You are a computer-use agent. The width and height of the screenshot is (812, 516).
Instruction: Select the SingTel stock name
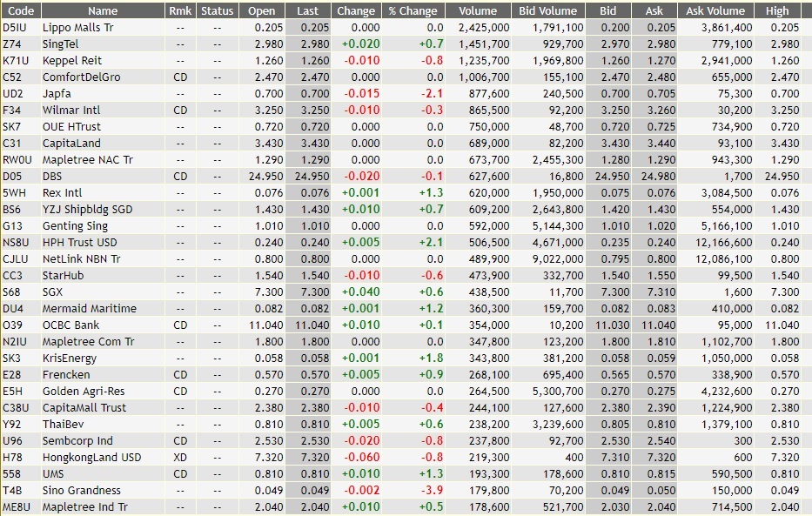coord(61,44)
